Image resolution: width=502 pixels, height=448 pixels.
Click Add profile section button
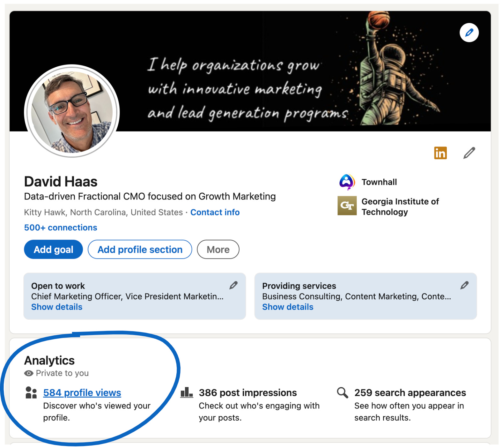coord(140,249)
